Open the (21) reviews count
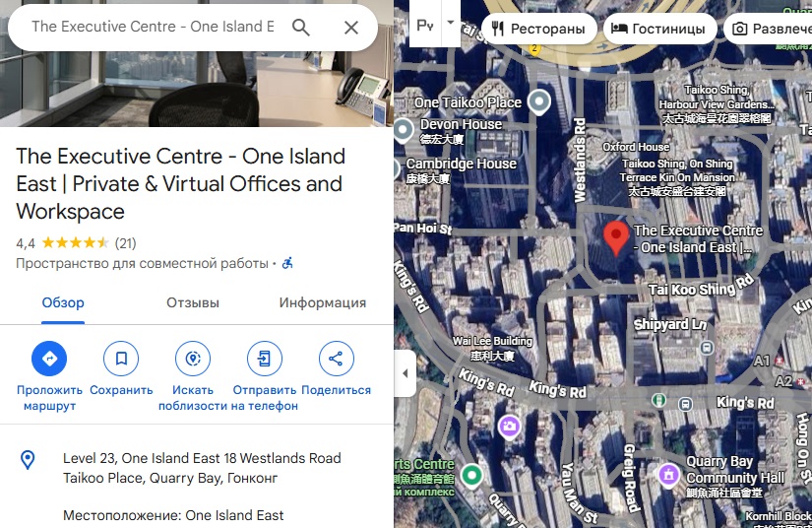Image resolution: width=812 pixels, height=528 pixels. pos(125,243)
